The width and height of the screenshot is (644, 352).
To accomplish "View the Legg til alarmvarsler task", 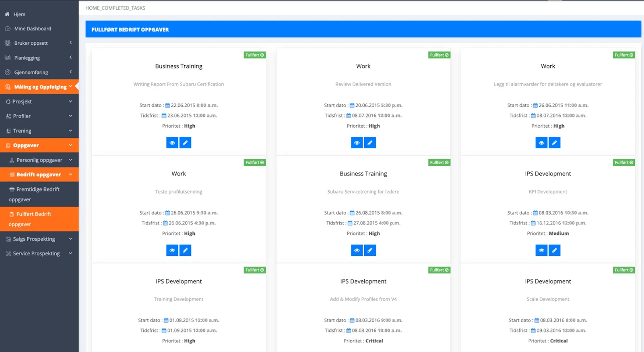I will [541, 143].
